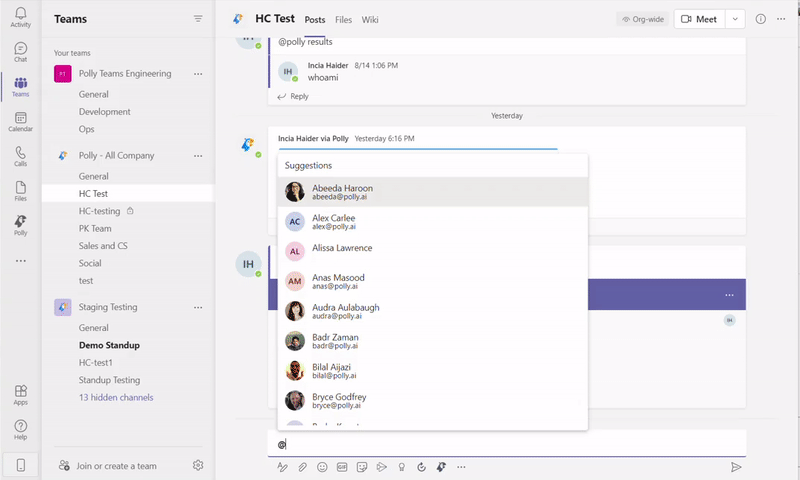Click the emoji picker icon

pyautogui.click(x=322, y=467)
